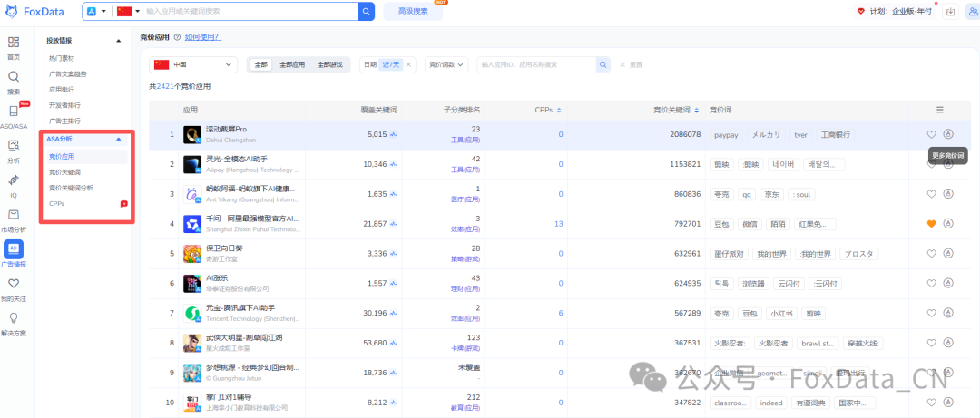Image resolution: width=980 pixels, height=418 pixels.
Task: Open the App Store platform dropdown
Action: [x=95, y=11]
